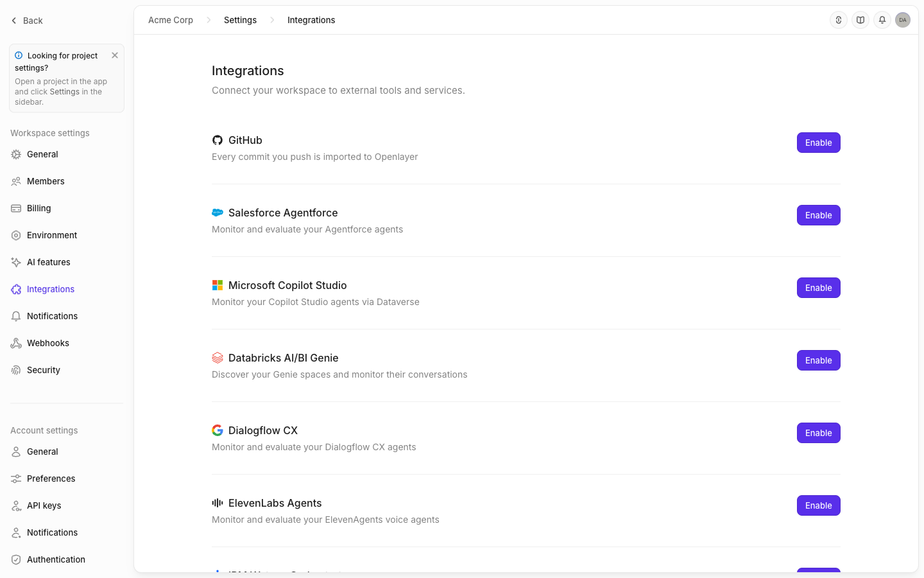Open the DA user avatar menu

coord(903,20)
